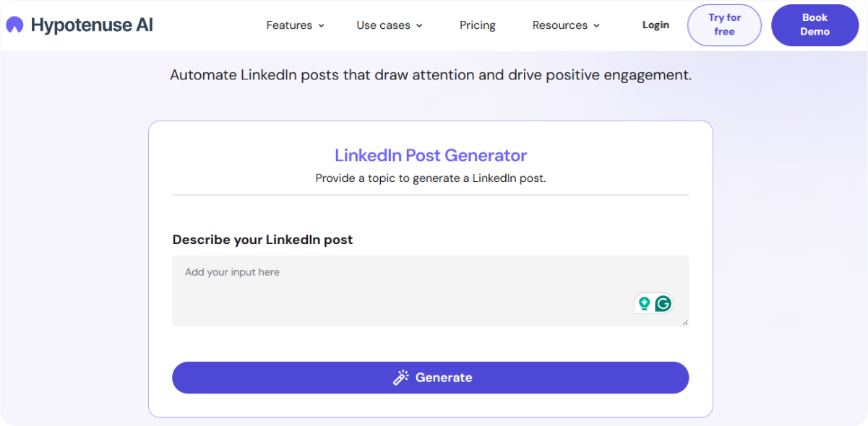The height and width of the screenshot is (426, 868).
Task: Click the Grammarly lightbulb suggestion icon
Action: coord(644,304)
